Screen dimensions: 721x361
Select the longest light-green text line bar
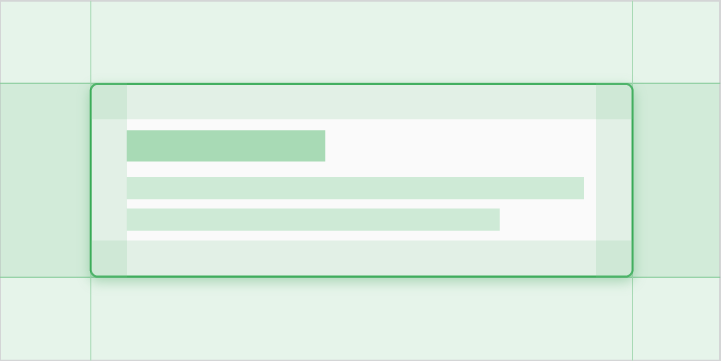(x=355, y=188)
